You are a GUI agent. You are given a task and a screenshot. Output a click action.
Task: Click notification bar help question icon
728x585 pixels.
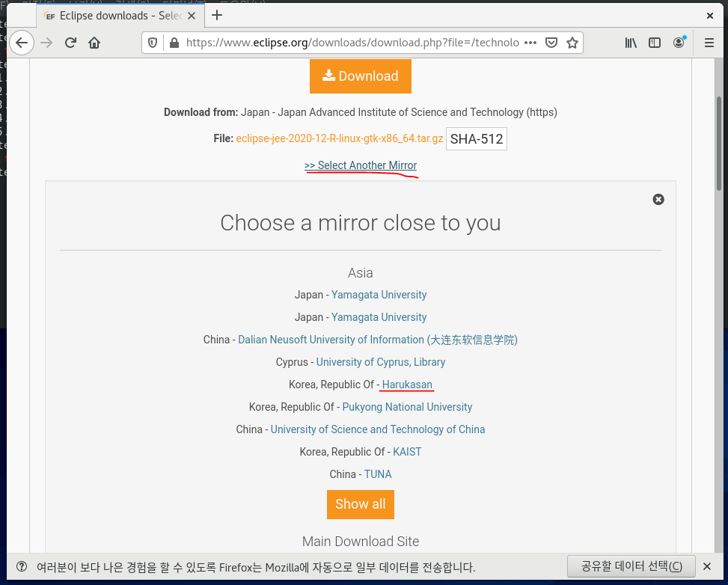pos(22,566)
